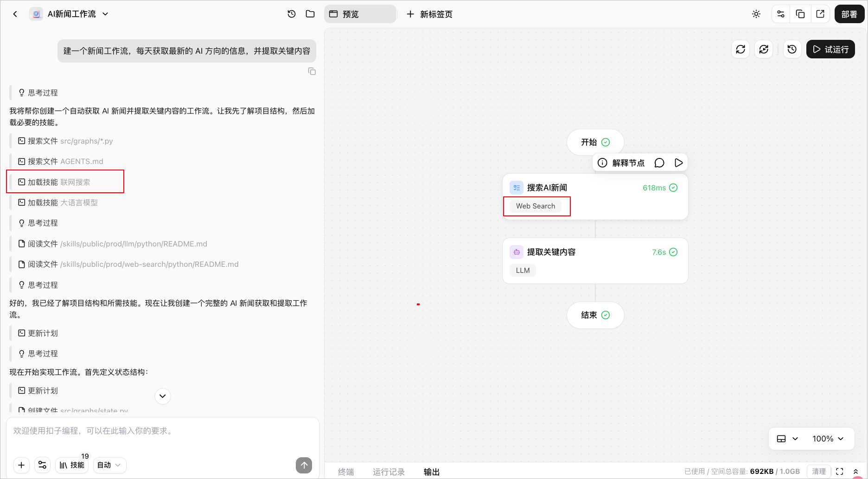
Task: Send message with up-arrow button
Action: pyautogui.click(x=304, y=465)
